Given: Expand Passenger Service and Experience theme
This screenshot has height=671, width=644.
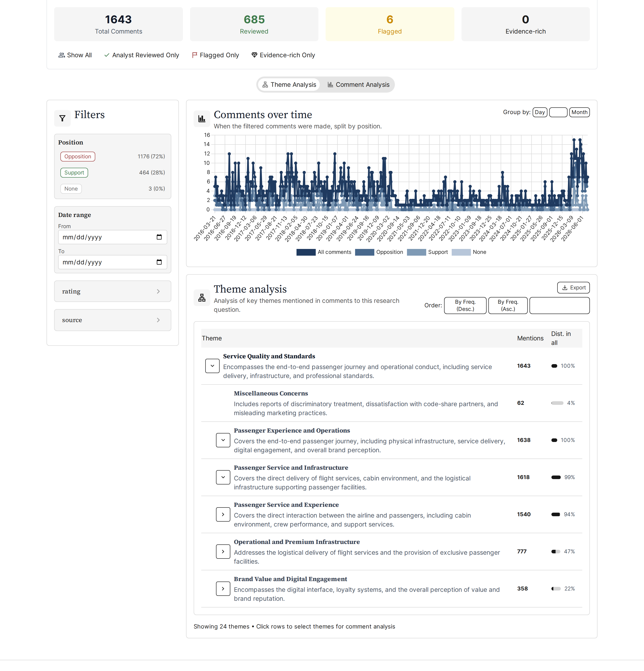Looking at the screenshot, I should point(223,515).
